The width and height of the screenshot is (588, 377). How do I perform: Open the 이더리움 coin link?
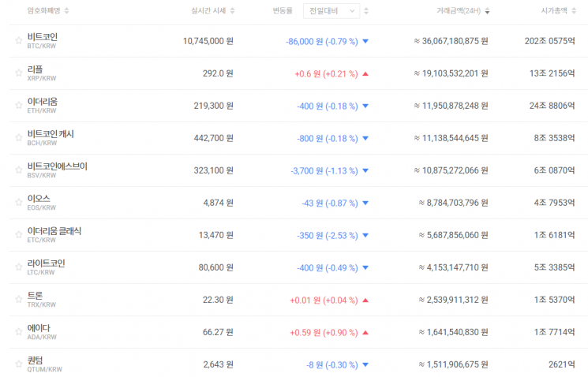point(43,102)
